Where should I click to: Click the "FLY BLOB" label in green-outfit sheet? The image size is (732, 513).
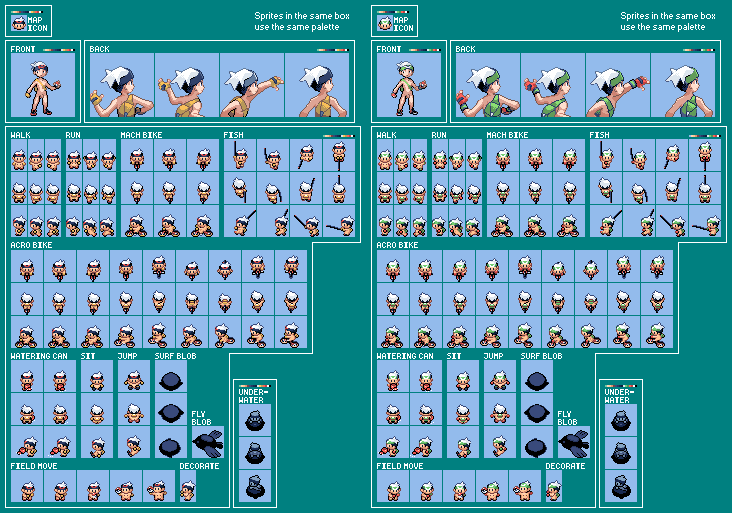point(568,418)
